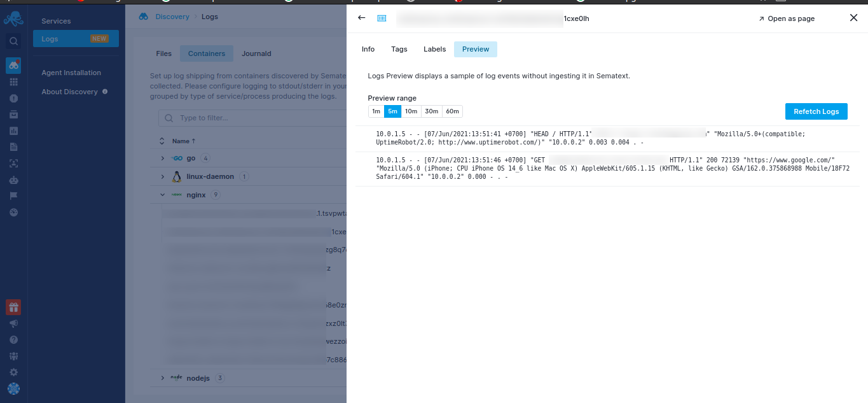Switch to the Labels tab

point(435,49)
